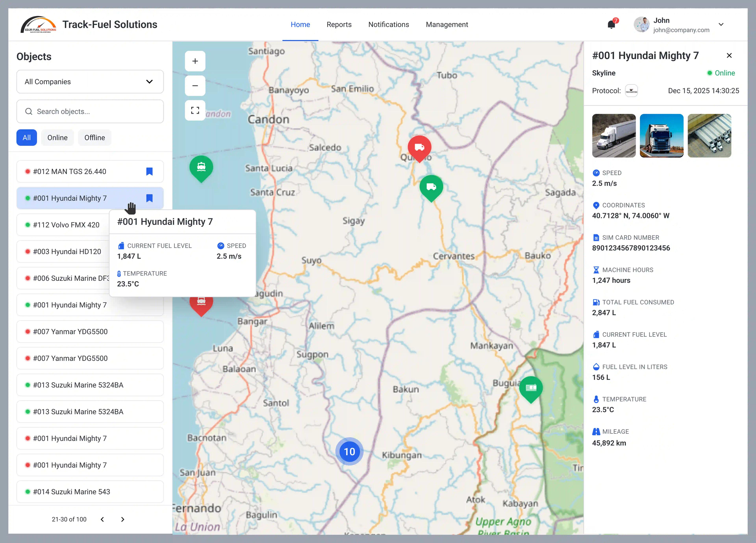Image resolution: width=756 pixels, height=543 pixels.
Task: Toggle fullscreen map view
Action: pyautogui.click(x=195, y=110)
